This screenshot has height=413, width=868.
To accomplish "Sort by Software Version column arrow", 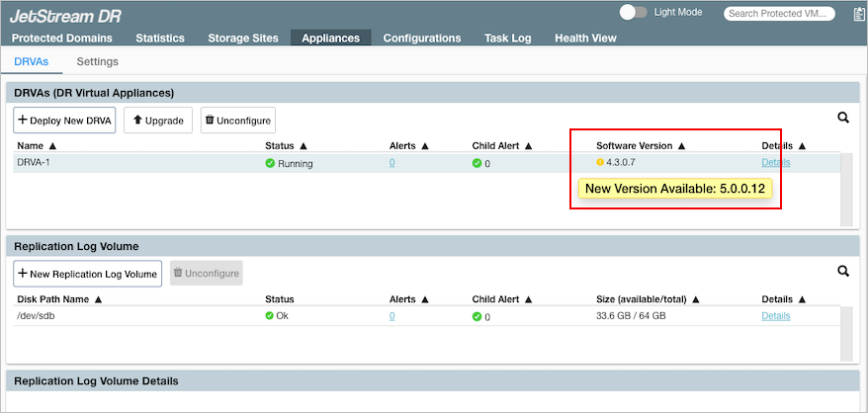I will pos(681,146).
